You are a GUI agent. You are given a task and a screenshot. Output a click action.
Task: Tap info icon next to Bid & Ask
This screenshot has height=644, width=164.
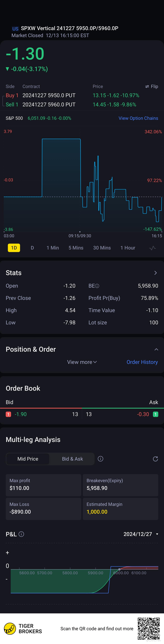[x=100, y=459]
